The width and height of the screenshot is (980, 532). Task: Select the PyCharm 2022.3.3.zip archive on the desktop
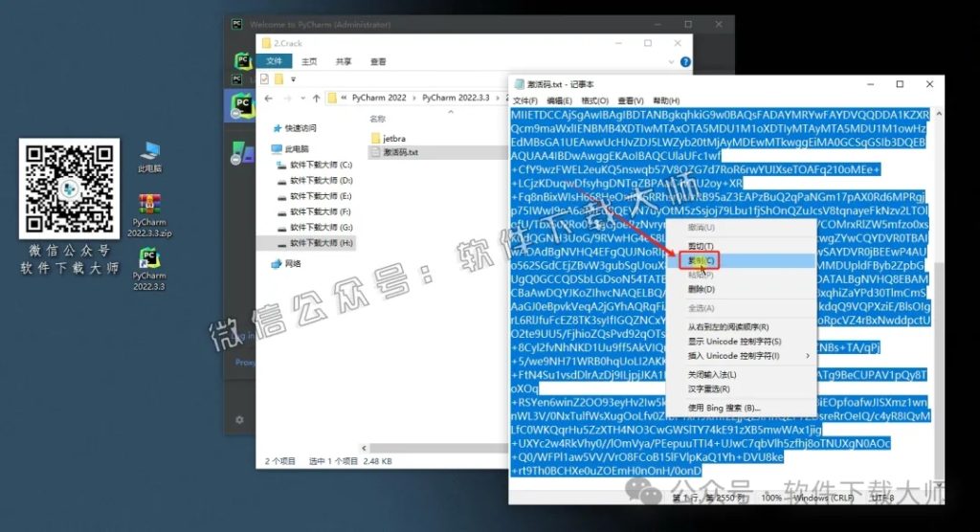tap(149, 215)
